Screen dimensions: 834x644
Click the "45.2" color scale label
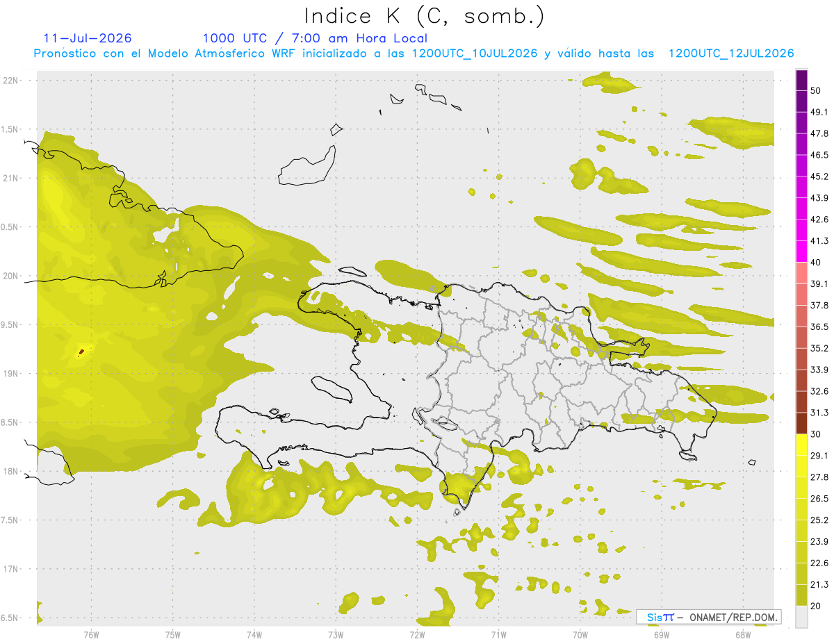tap(819, 176)
